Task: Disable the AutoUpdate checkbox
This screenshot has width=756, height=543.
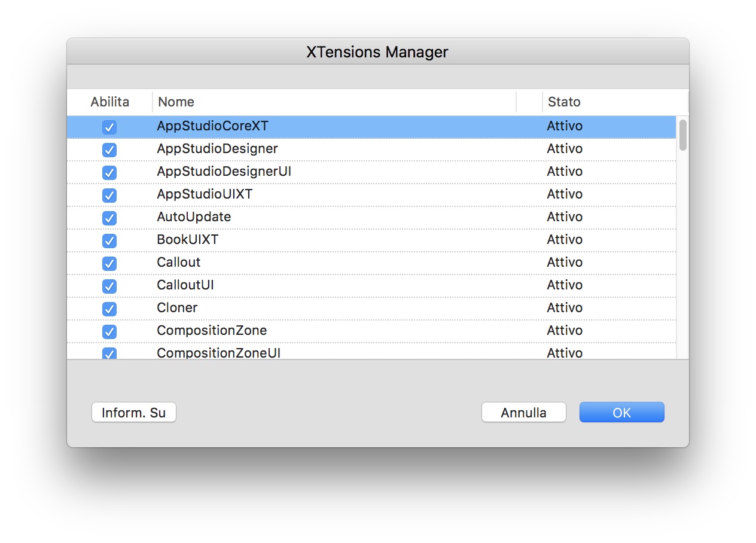Action: tap(109, 218)
